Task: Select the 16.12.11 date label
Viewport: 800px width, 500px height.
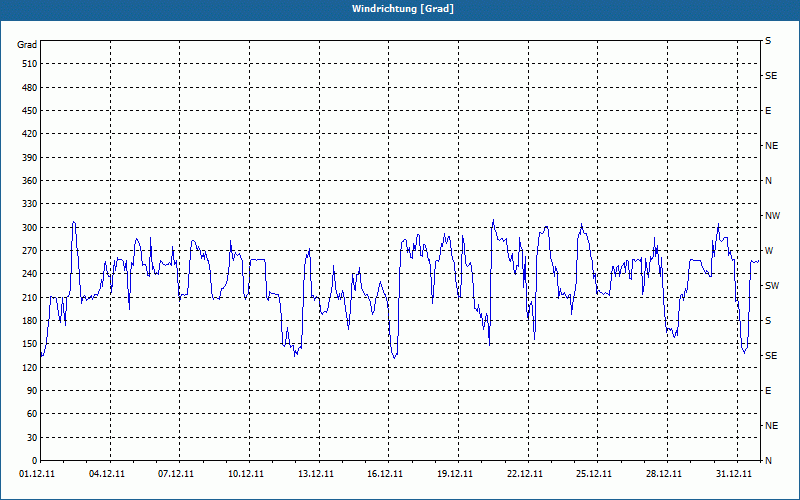Action: coord(385,474)
